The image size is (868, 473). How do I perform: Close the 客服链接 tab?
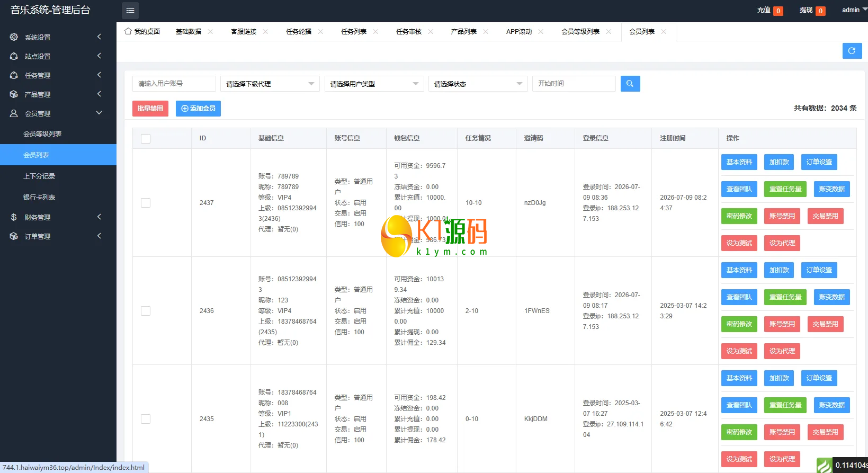265,32
